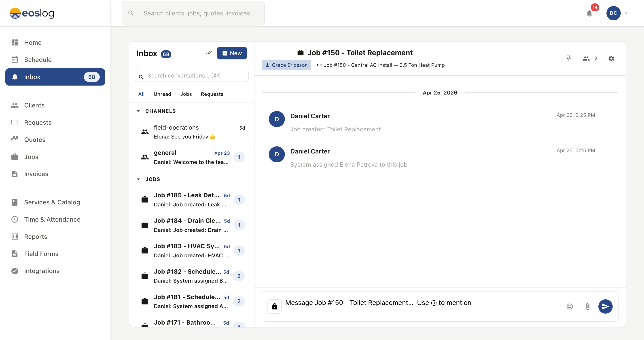Attach a file with the paperclip
Image resolution: width=644 pixels, height=340 pixels.
pos(587,306)
